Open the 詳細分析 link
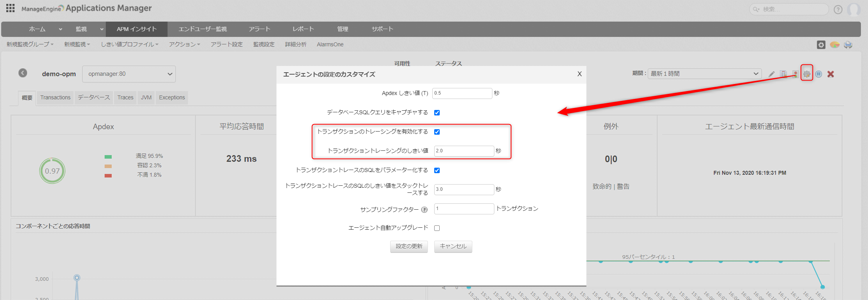This screenshot has width=868, height=300. [x=296, y=44]
